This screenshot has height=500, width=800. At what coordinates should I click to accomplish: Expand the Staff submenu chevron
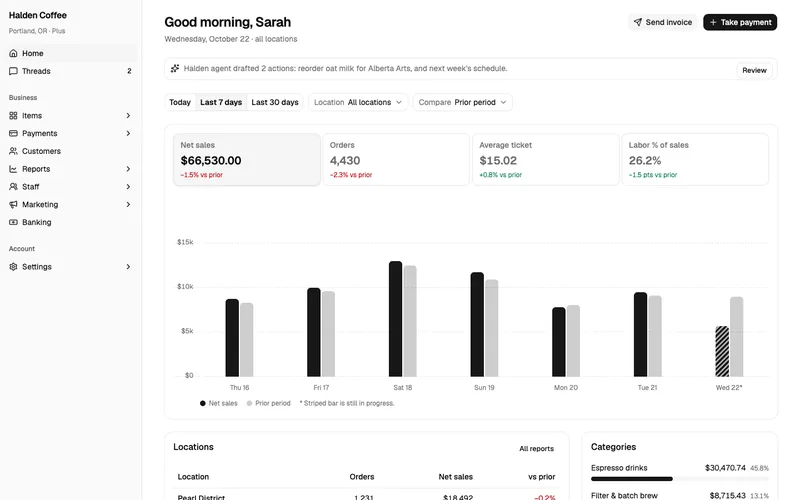128,187
